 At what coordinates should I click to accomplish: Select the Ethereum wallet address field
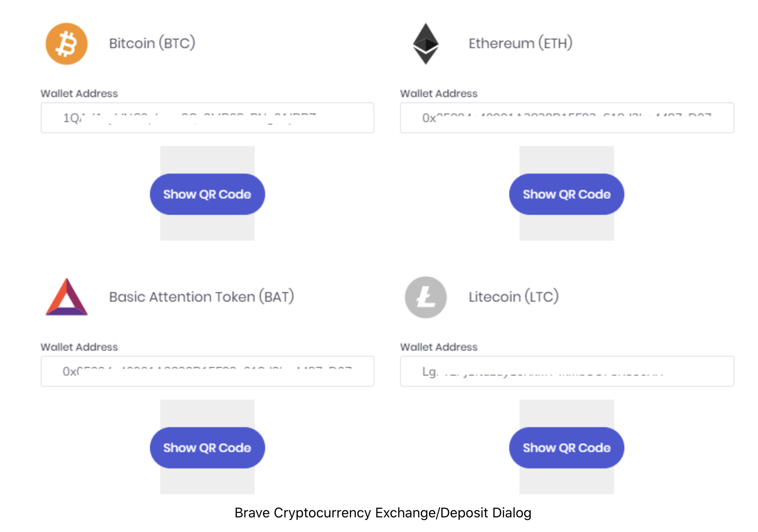point(567,118)
